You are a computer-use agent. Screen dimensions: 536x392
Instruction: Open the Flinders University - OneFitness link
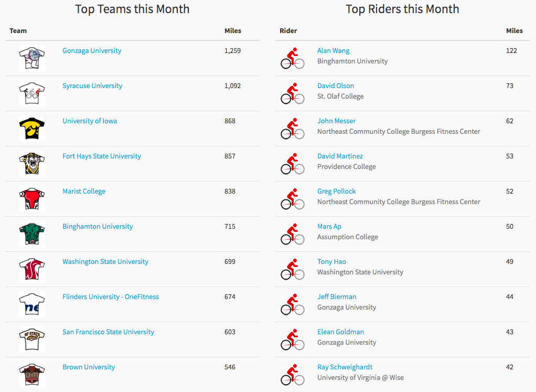[x=111, y=297]
